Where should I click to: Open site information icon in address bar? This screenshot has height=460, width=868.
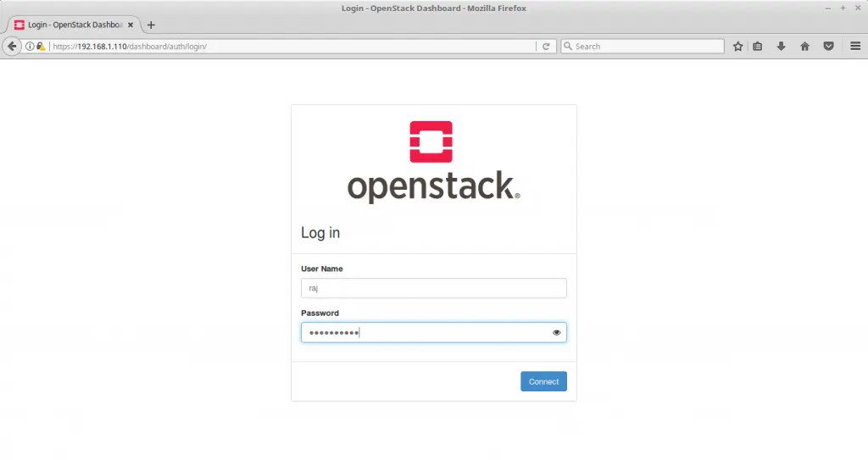(x=30, y=47)
